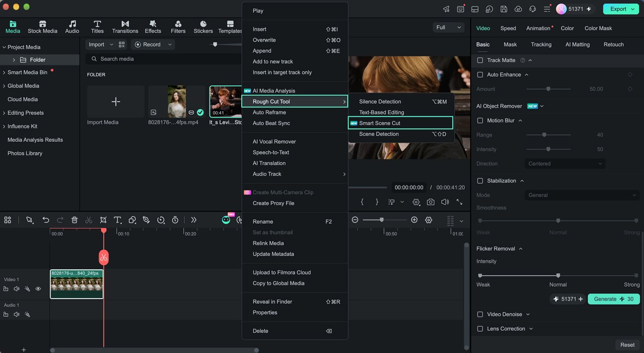The width and height of the screenshot is (644, 353).
Task: Delete selected clip with trash icon
Action: tap(74, 220)
